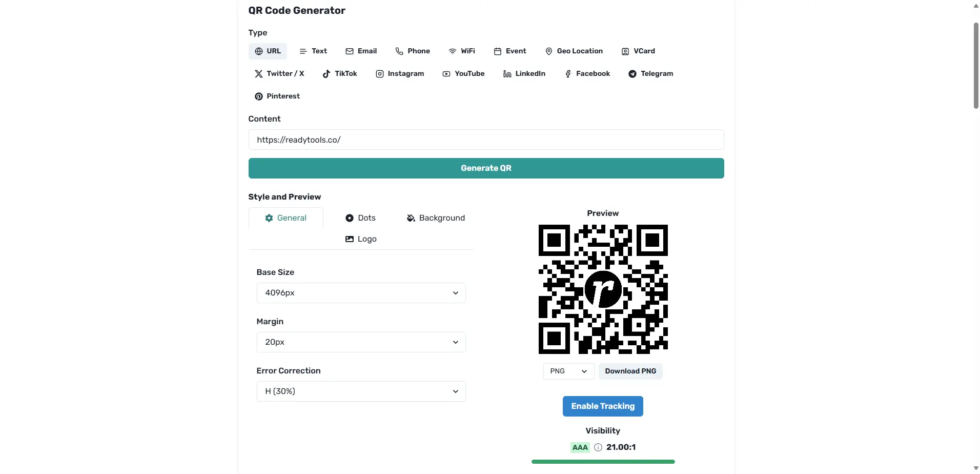Screen dimensions: 980x474
Task: Open the Error Correction level dropdown
Action: (361, 391)
